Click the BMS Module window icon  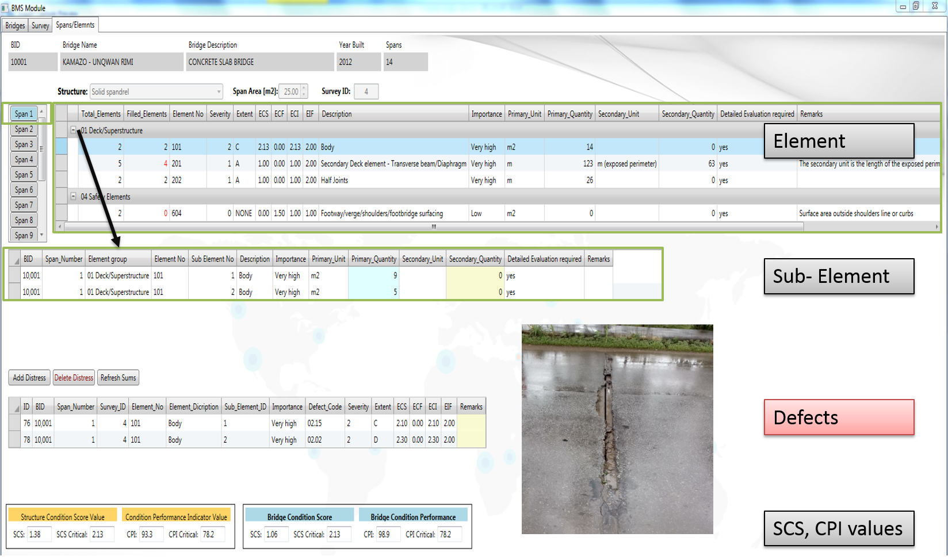[x=5, y=8]
